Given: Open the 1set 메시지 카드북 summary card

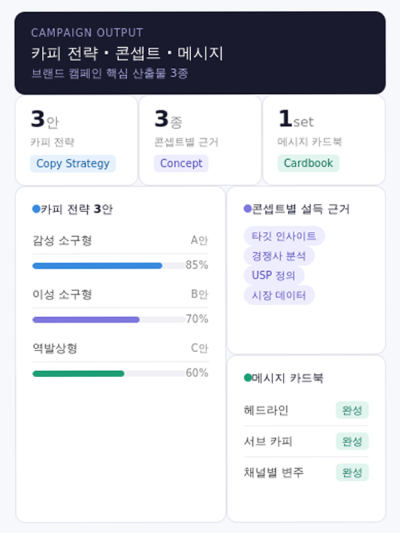Looking at the screenshot, I should tap(324, 140).
